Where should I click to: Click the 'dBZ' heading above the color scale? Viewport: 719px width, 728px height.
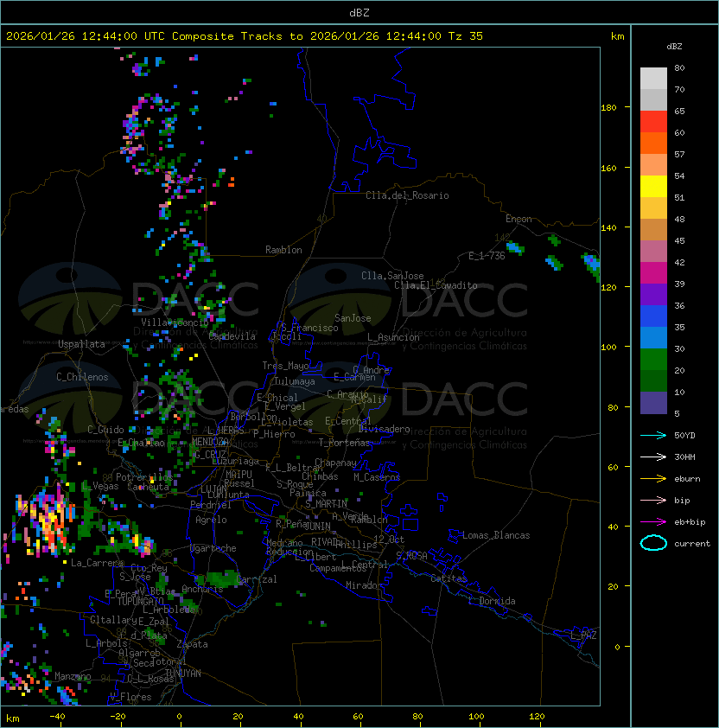click(x=674, y=47)
